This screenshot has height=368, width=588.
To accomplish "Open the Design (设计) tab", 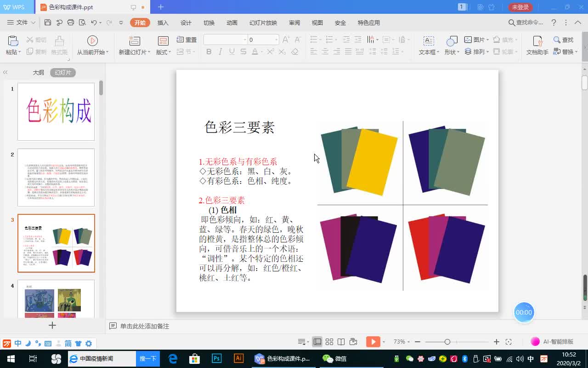I will (x=186, y=23).
